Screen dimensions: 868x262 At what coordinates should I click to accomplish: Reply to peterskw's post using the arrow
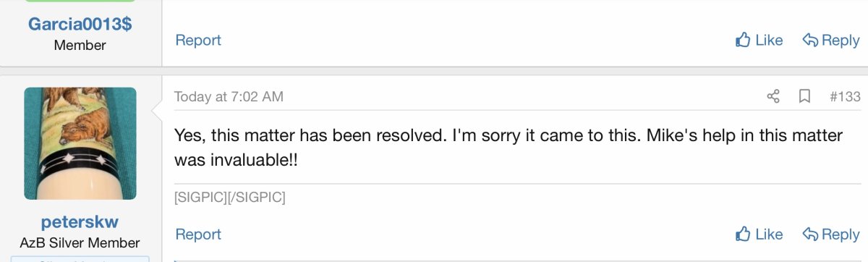point(831,234)
